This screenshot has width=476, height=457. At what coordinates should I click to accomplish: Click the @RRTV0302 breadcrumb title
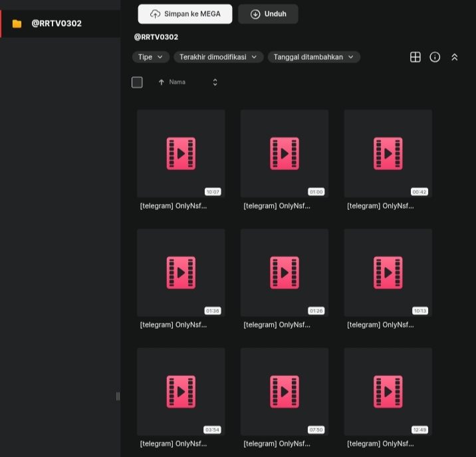pyautogui.click(x=156, y=37)
